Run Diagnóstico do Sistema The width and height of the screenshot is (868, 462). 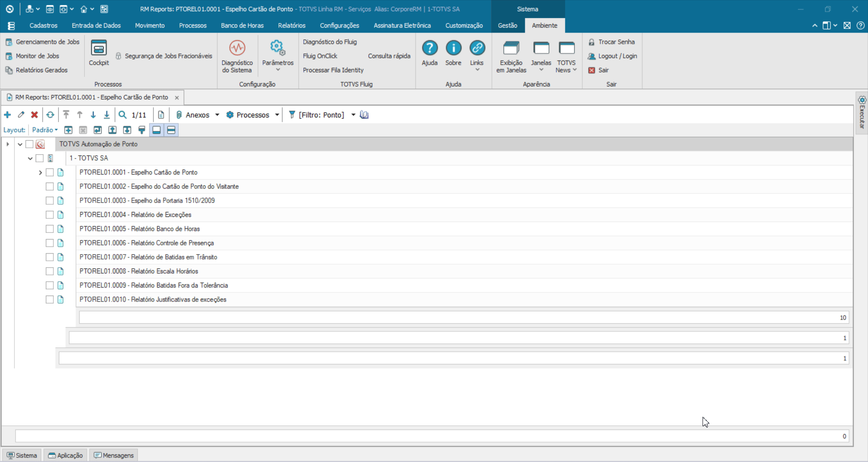click(x=237, y=57)
